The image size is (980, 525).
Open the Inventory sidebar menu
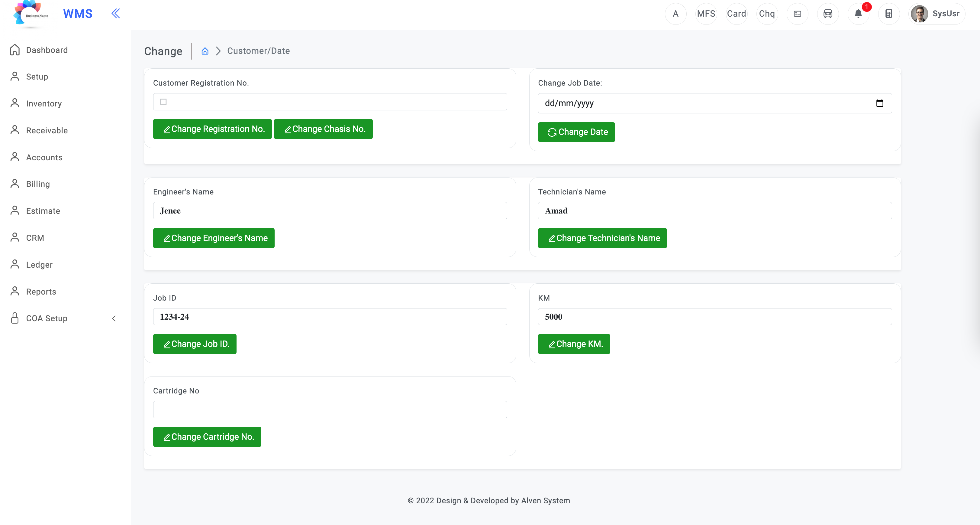(44, 103)
